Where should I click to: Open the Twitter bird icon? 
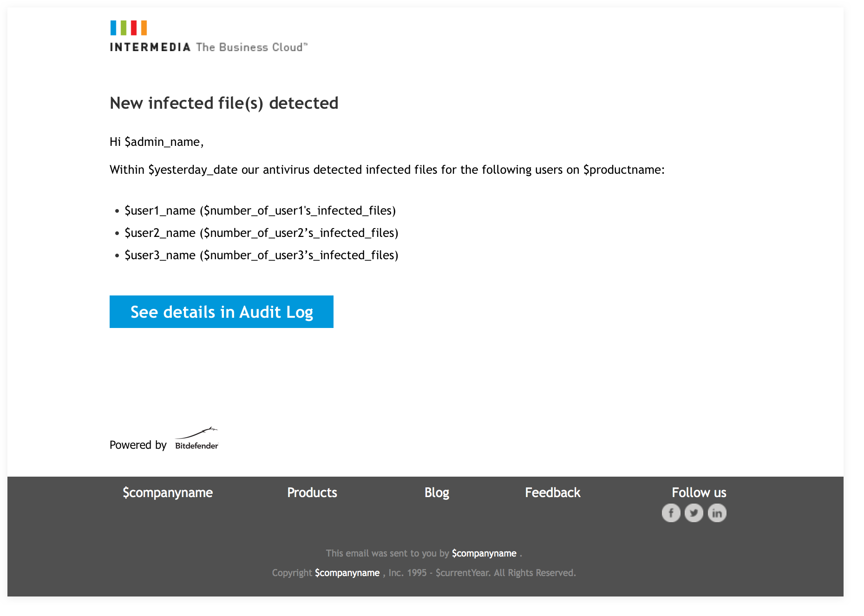tap(694, 513)
